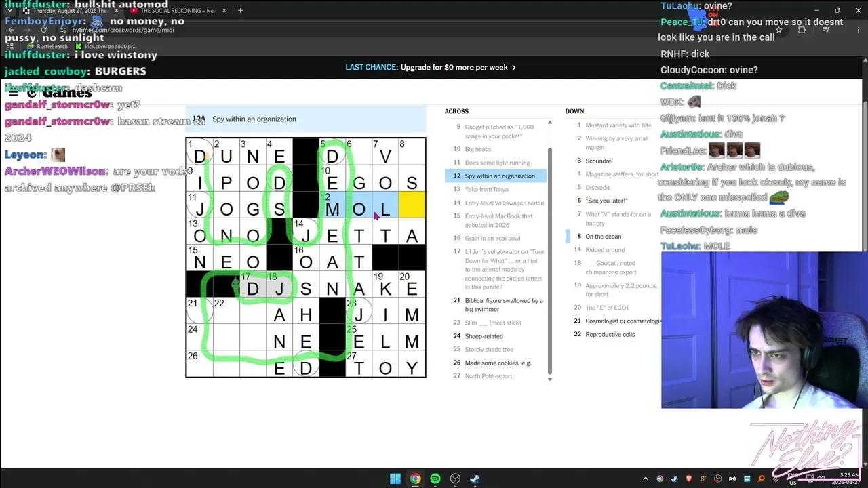868x488 pixels.
Task: Select clue 18 Down Goodall chimpanzee expert
Action: point(613,268)
